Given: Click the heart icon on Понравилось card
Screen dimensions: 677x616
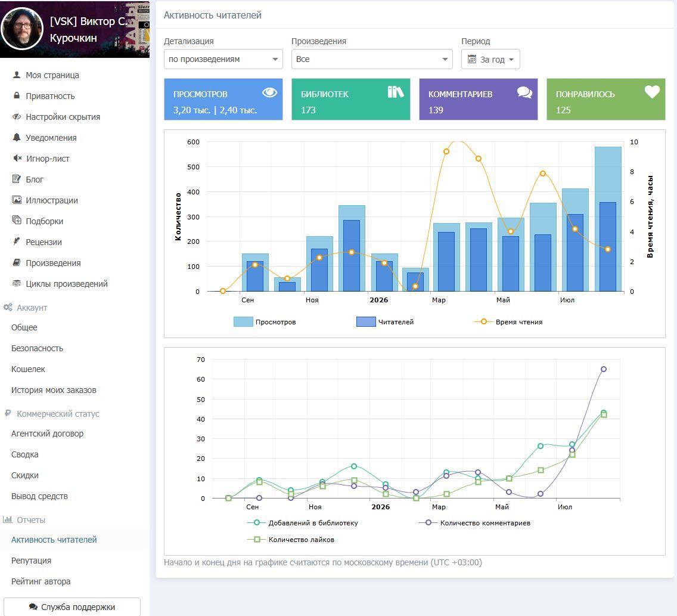Looking at the screenshot, I should pos(652,92).
